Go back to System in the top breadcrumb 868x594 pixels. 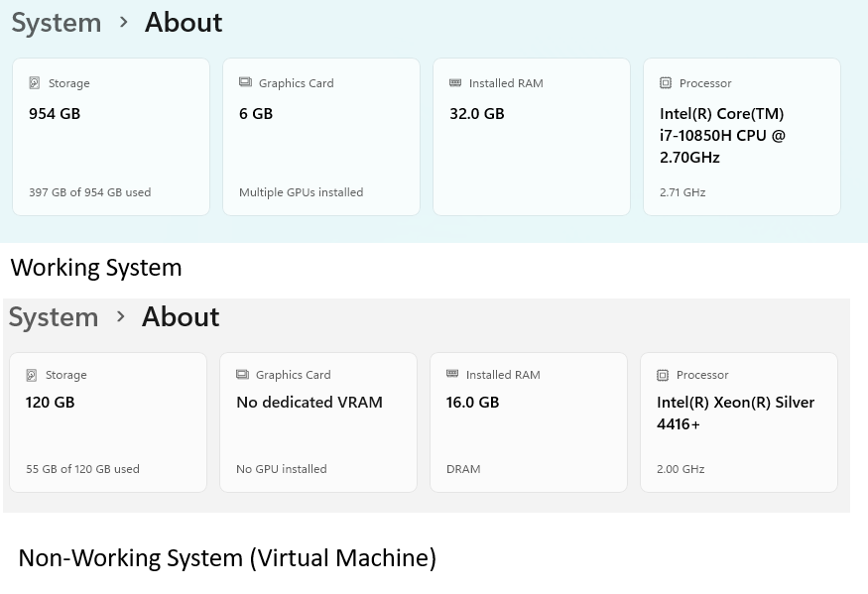[57, 23]
